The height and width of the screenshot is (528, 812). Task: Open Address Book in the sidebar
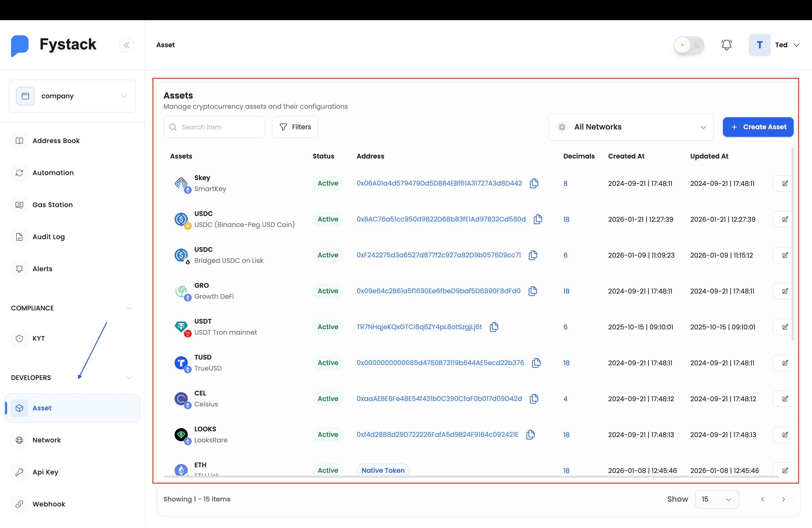coord(72,141)
